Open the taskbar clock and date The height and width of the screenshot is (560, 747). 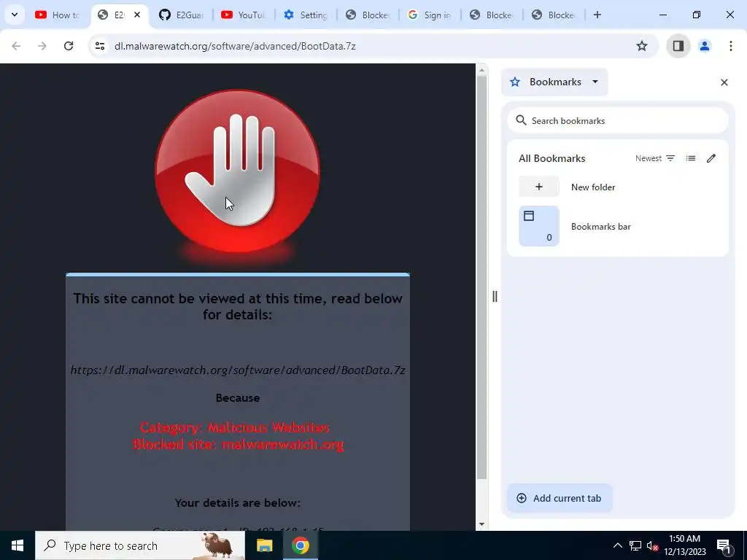684,545
